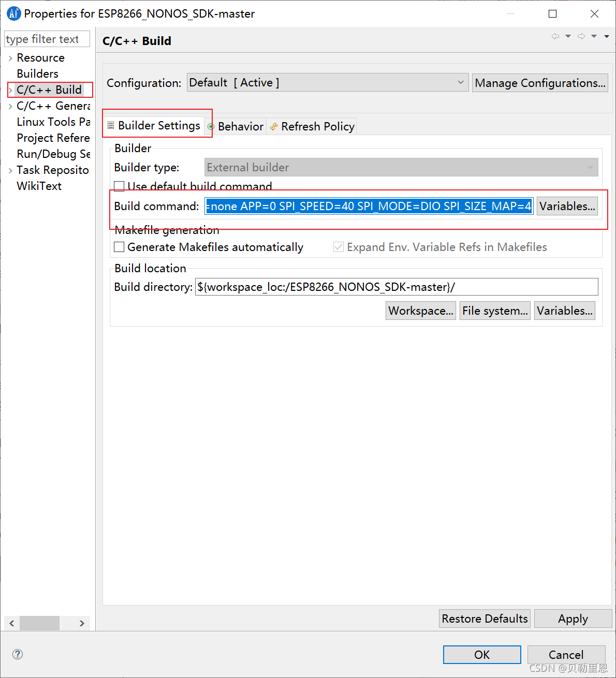Viewport: 616px width, 678px height.
Task: Open the forward history dropdown arrow
Action: pos(594,36)
